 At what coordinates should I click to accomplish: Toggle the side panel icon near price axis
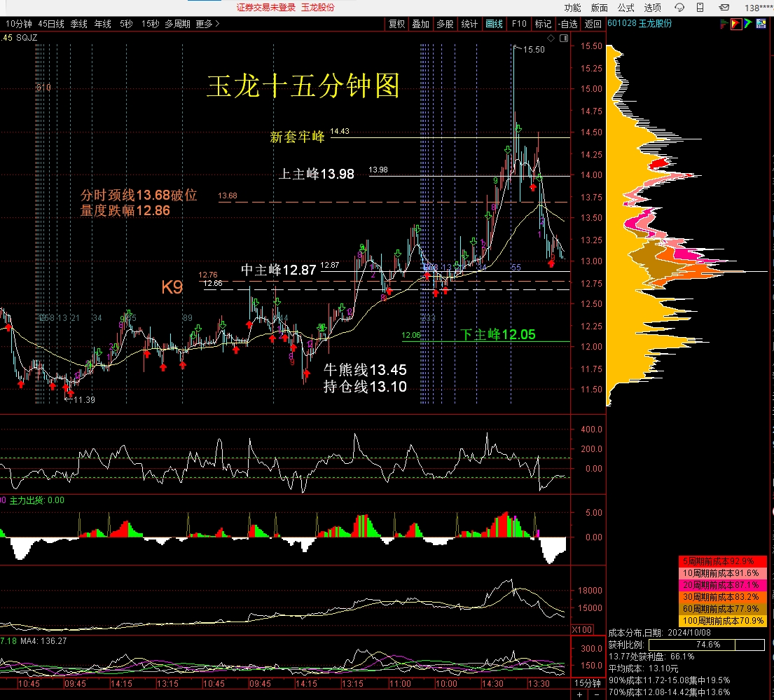(563, 38)
